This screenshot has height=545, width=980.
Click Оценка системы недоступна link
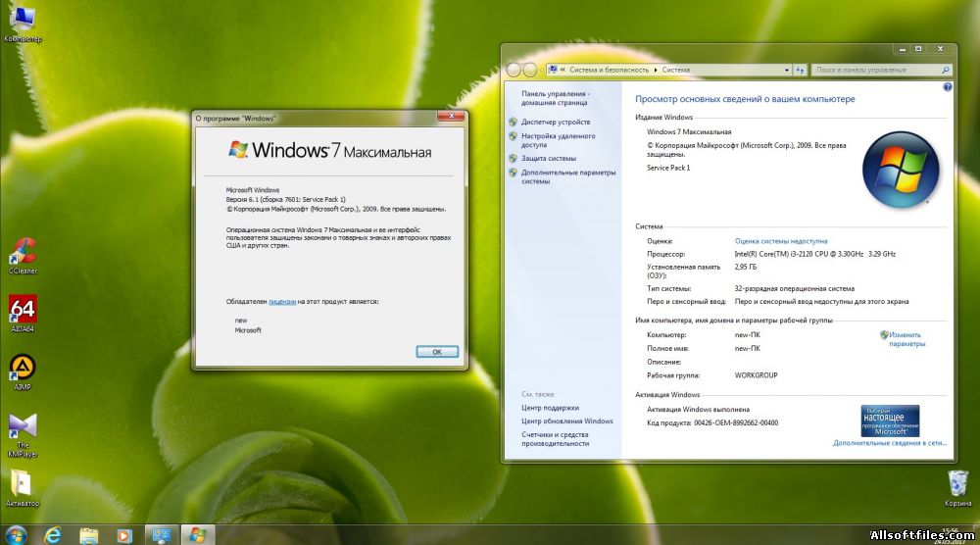tap(781, 240)
